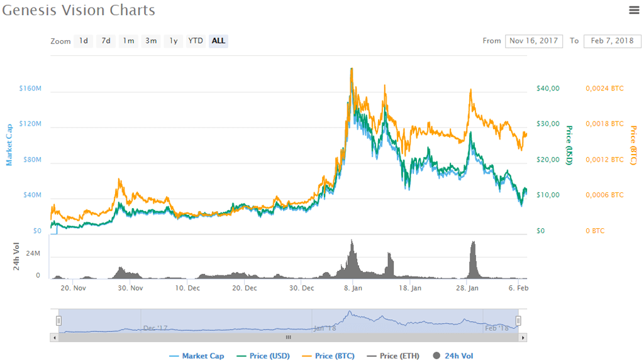Viewport: 644px width, 364px height.
Task: Click the 28. Jan date axis label
Action: pos(467,288)
